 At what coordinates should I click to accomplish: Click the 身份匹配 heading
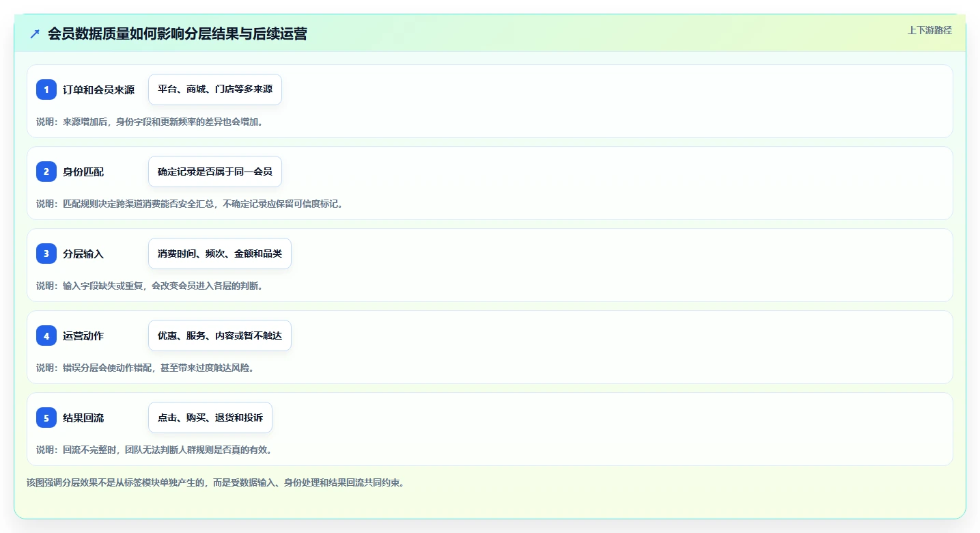[83, 172]
